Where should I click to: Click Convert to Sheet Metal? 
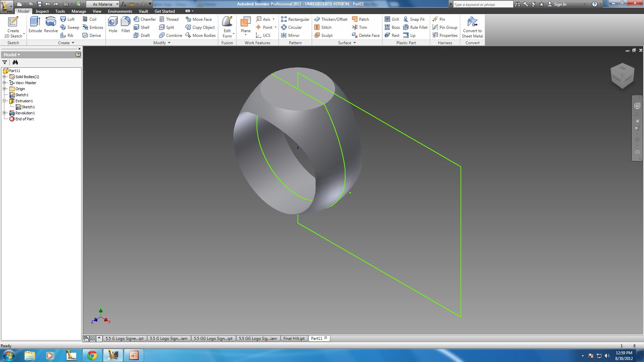[x=472, y=27]
